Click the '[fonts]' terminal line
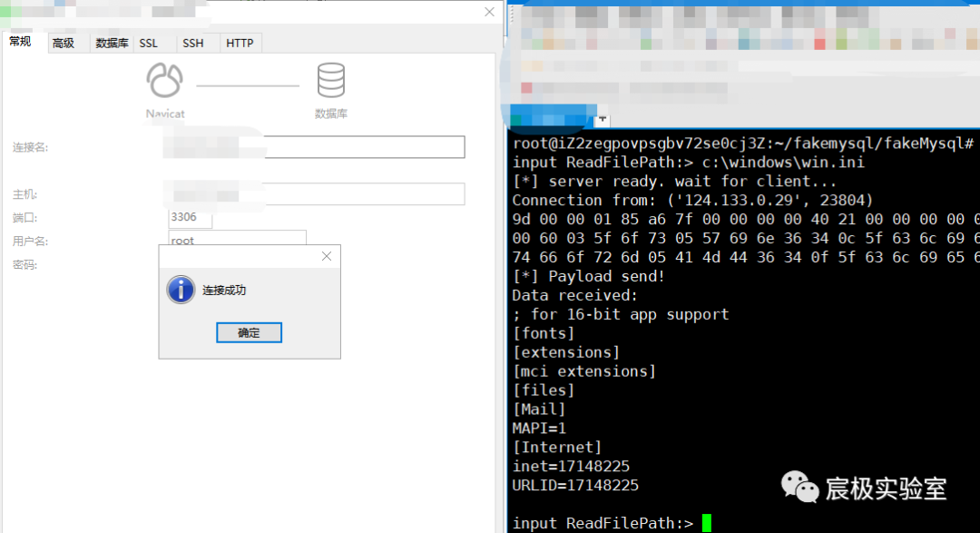This screenshot has height=533, width=980. tap(544, 333)
